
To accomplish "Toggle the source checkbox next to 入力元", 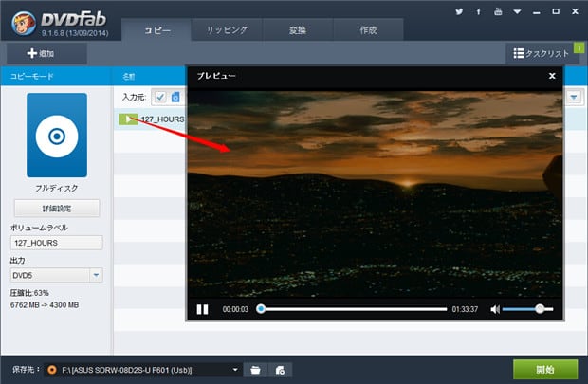I will (x=159, y=97).
